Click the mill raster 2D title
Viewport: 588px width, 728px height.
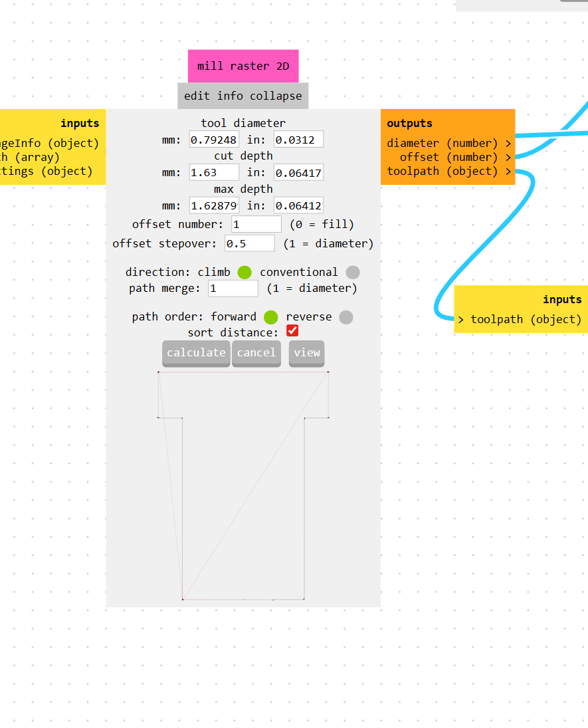[x=243, y=66]
